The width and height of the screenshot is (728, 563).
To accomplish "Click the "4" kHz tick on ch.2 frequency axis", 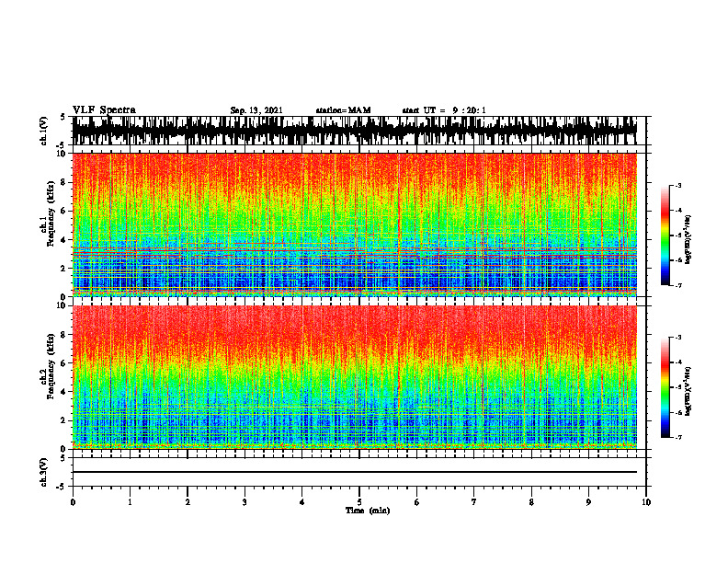I will (x=64, y=392).
